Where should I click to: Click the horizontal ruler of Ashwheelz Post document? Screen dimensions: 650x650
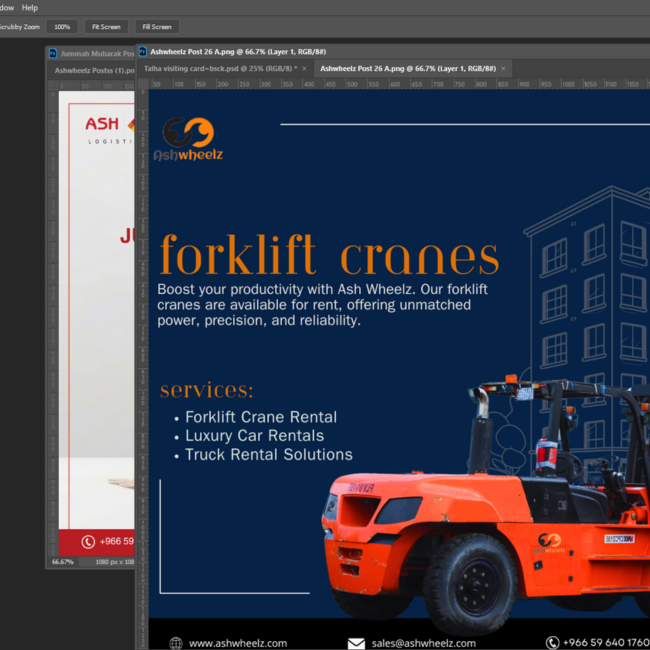[x=399, y=84]
